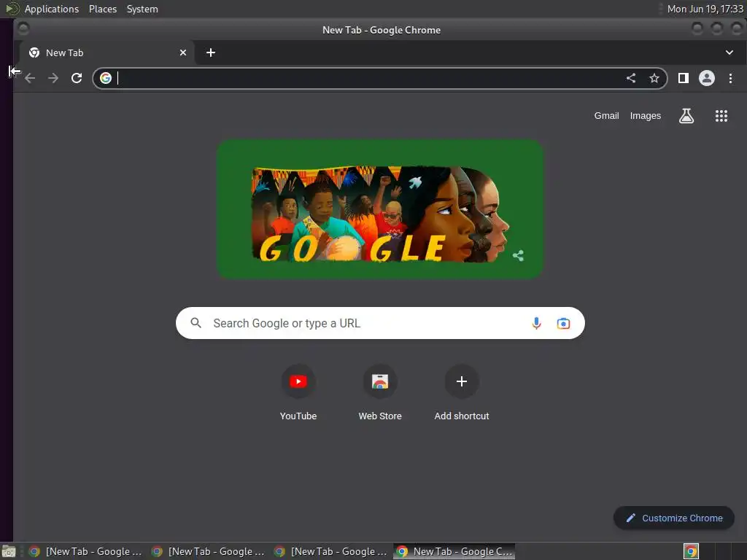Open a new tab with the plus button
Image resolution: width=747 pixels, height=560 pixels.
coord(211,52)
